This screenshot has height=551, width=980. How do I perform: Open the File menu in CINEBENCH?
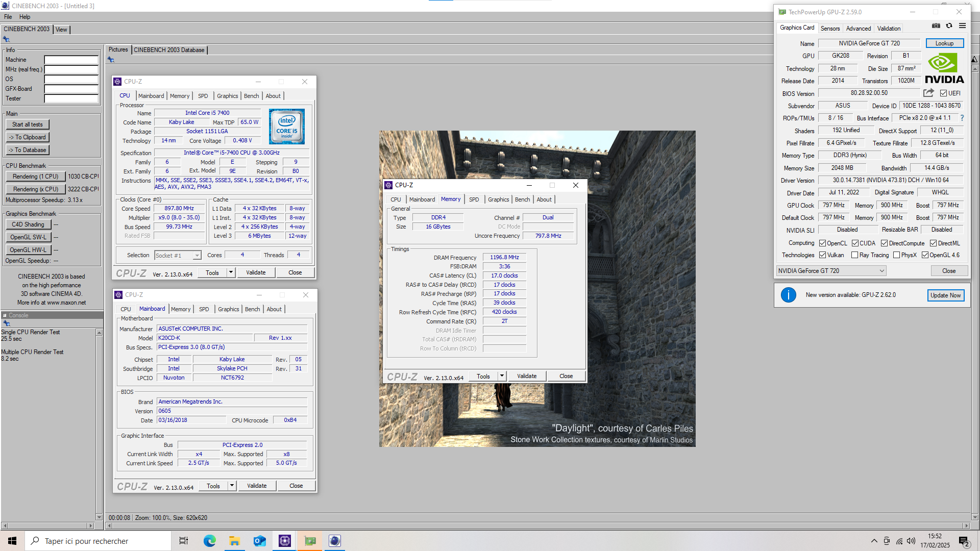click(8, 17)
